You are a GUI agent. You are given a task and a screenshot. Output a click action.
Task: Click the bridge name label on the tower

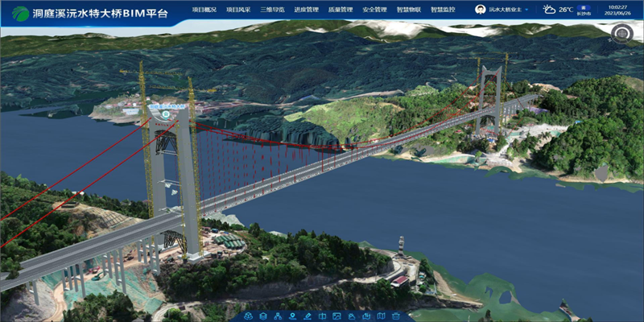point(167,106)
